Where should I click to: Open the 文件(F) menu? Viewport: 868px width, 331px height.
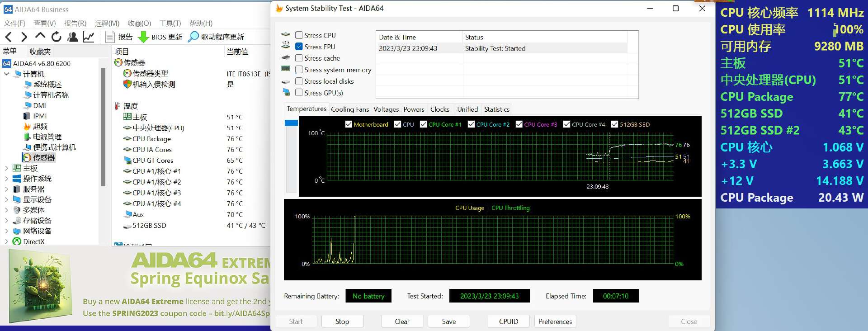pos(14,23)
